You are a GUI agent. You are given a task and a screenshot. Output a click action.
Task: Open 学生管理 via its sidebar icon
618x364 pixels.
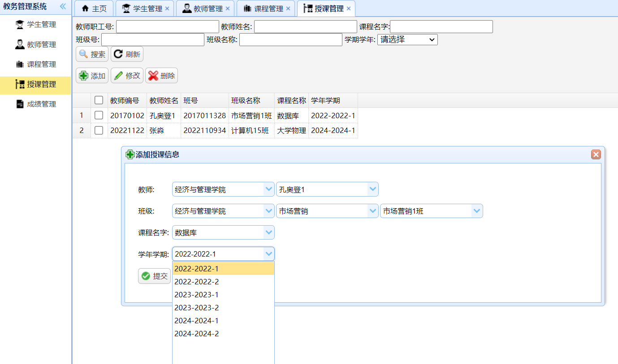tap(20, 25)
